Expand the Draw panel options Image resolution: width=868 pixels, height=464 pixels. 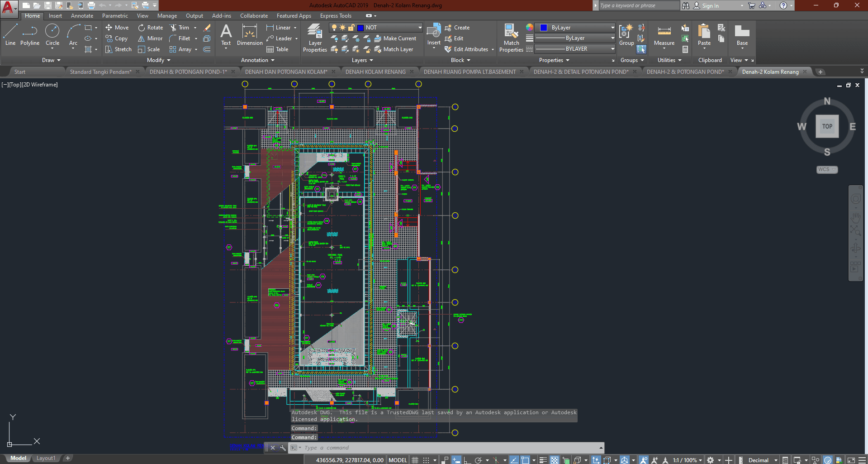(x=51, y=60)
